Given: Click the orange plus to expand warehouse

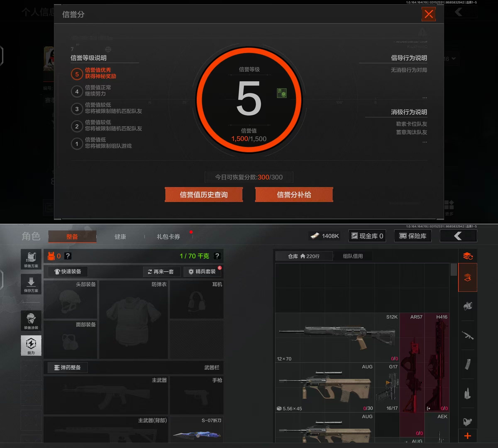Looking at the screenshot, I should [467, 436].
